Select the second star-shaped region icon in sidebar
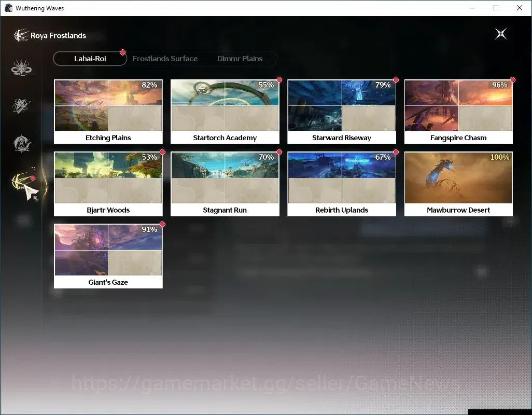532x415 pixels. click(21, 105)
